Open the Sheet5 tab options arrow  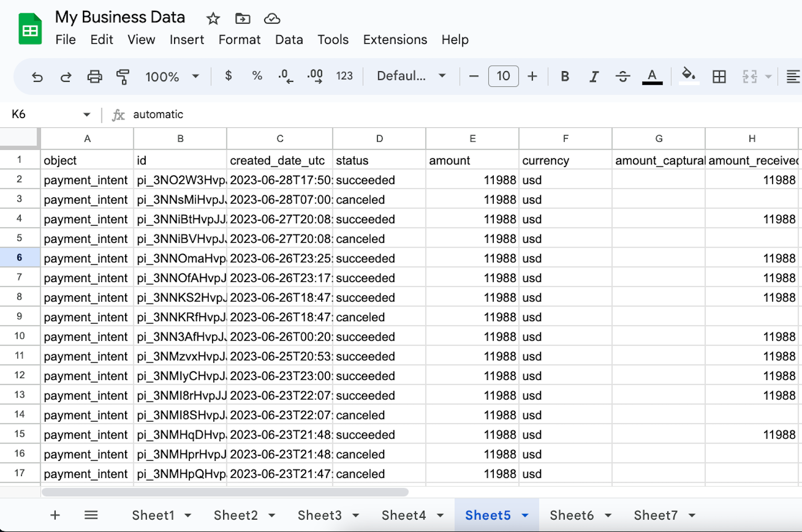point(525,516)
